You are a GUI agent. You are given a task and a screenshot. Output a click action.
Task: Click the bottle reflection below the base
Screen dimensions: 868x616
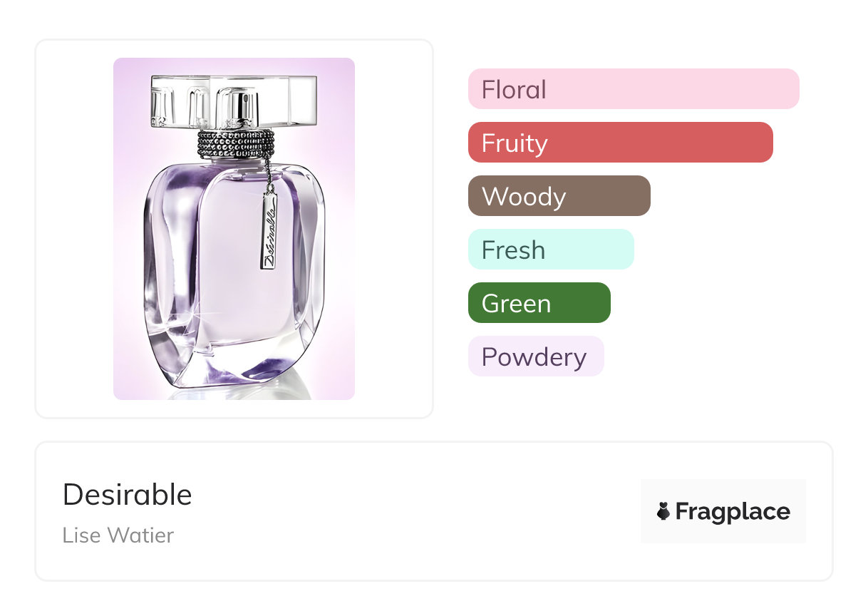click(235, 392)
